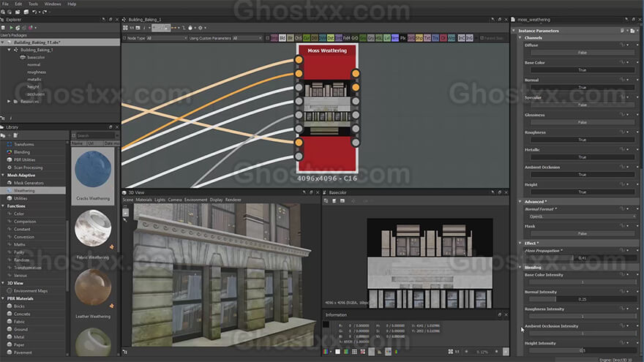
Task: Collapse the Channels section
Action: (520, 38)
